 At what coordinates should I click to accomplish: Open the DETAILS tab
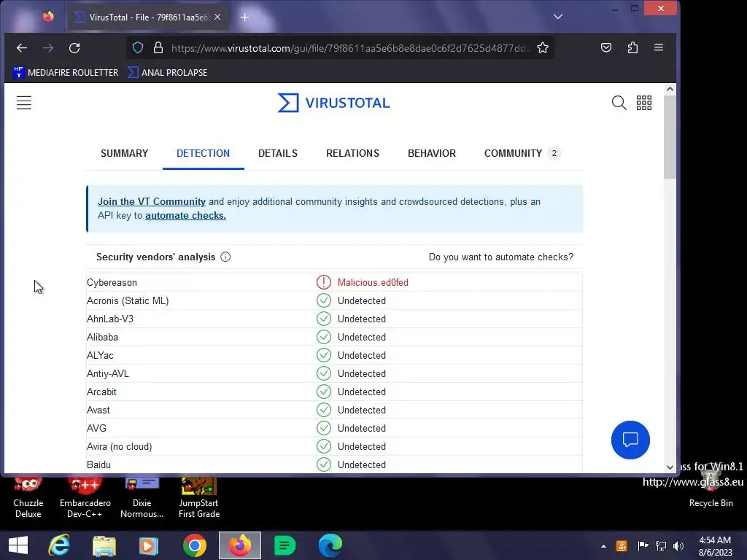pyautogui.click(x=278, y=153)
